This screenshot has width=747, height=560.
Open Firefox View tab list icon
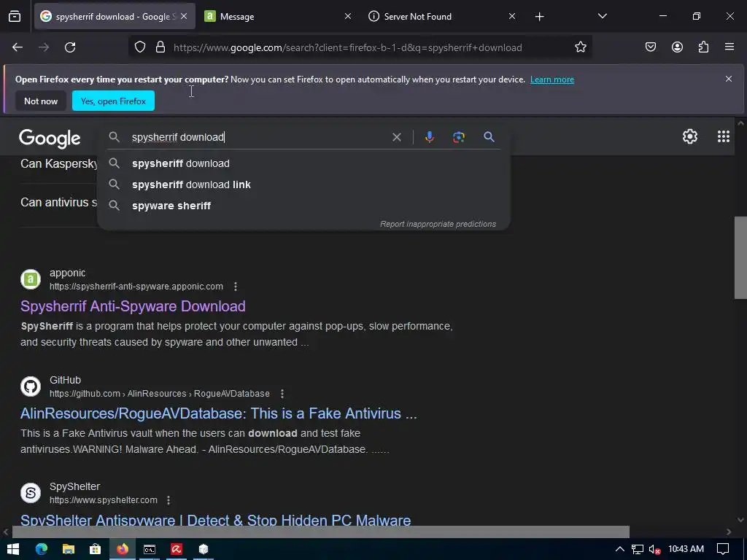point(15,17)
